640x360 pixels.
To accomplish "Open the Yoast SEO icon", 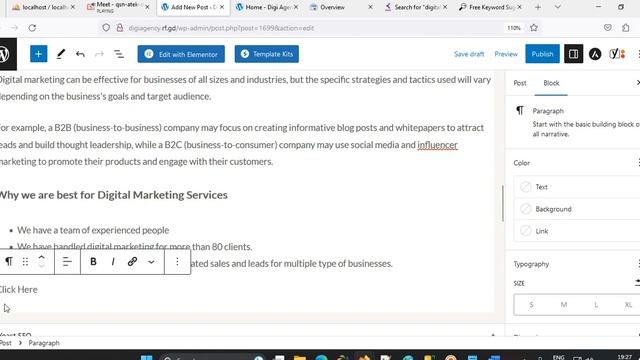I will [x=617, y=54].
